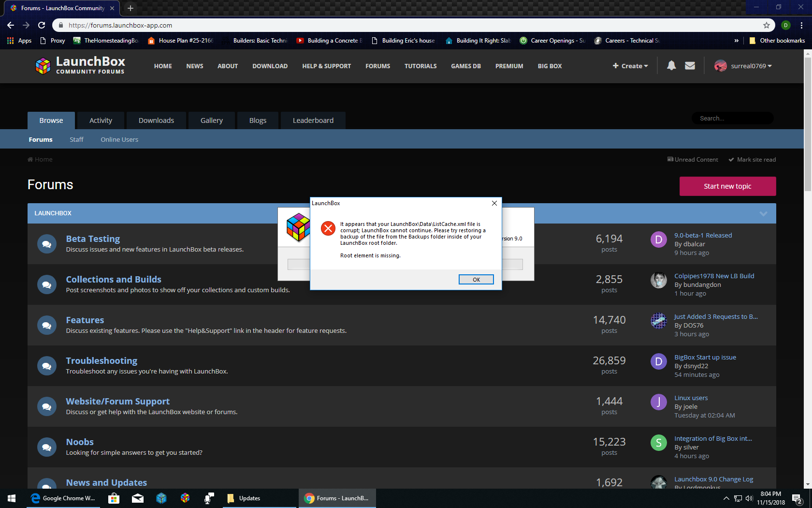Click Mark site read

click(752, 160)
